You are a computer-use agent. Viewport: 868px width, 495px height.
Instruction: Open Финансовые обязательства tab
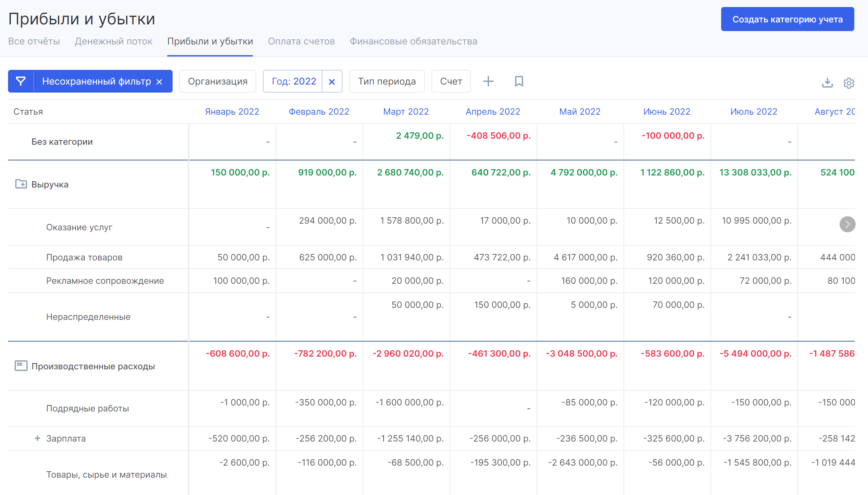click(x=413, y=41)
